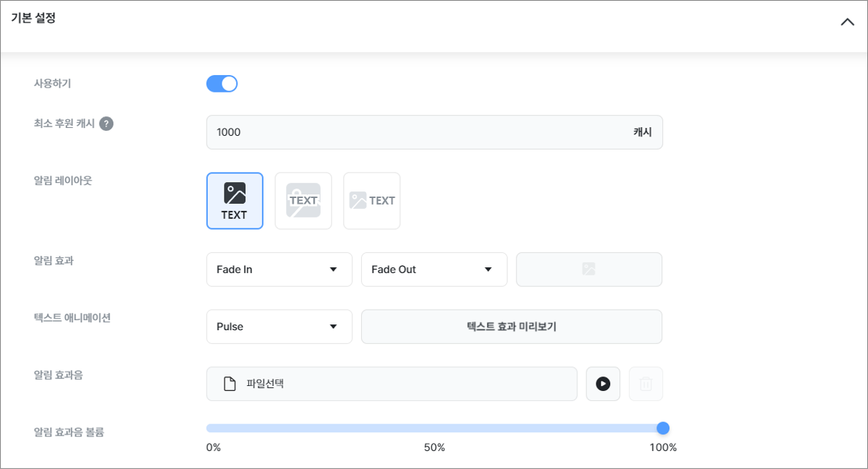Open the Fade In effect dropdown
868x469 pixels.
coord(279,270)
